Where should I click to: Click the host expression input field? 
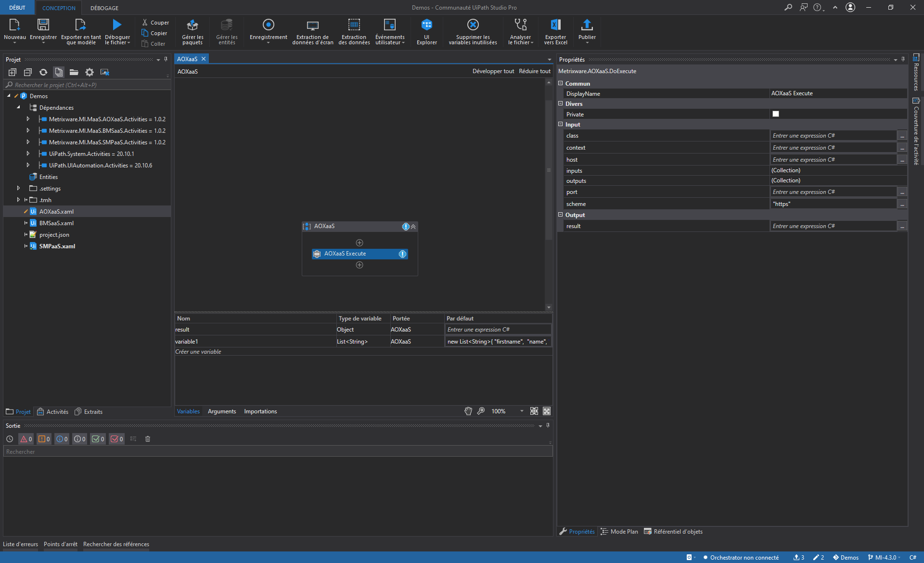(x=833, y=160)
